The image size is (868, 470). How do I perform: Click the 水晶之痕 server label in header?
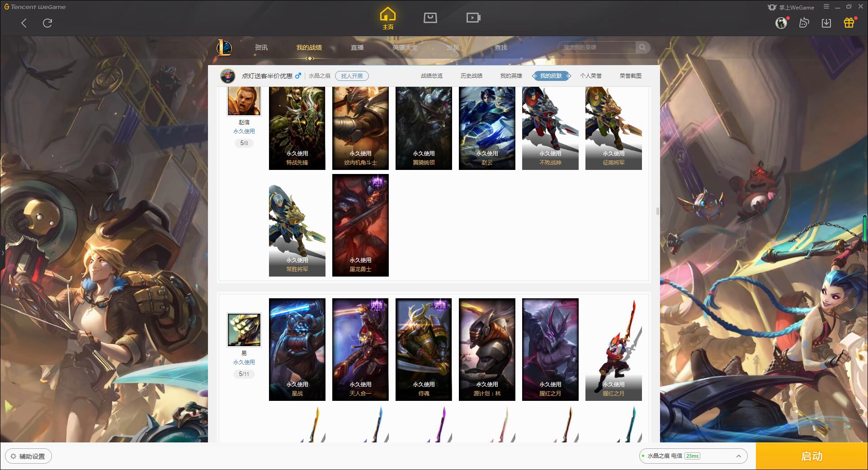click(320, 76)
